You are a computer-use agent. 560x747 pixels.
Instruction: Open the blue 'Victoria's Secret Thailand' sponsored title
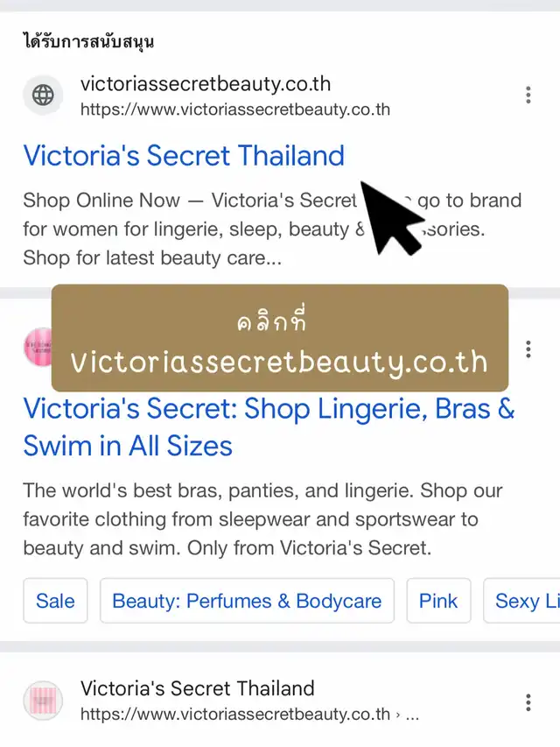pyautogui.click(x=184, y=155)
